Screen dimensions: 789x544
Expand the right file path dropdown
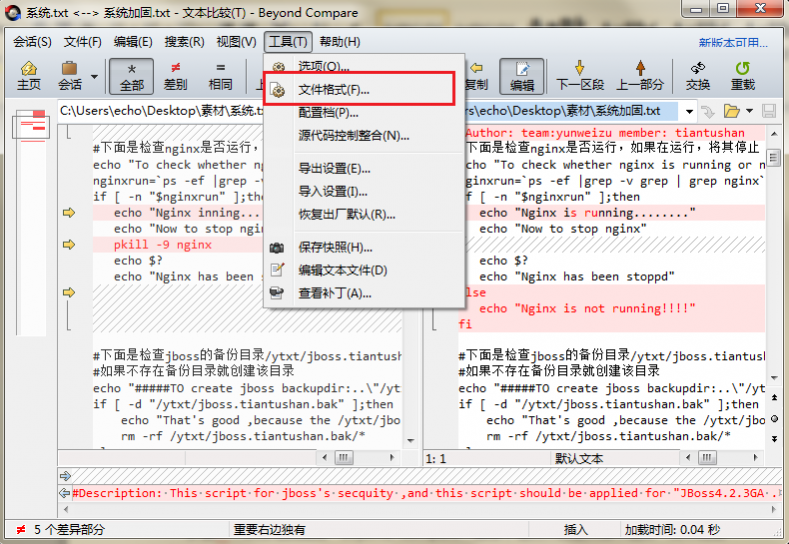pos(689,111)
